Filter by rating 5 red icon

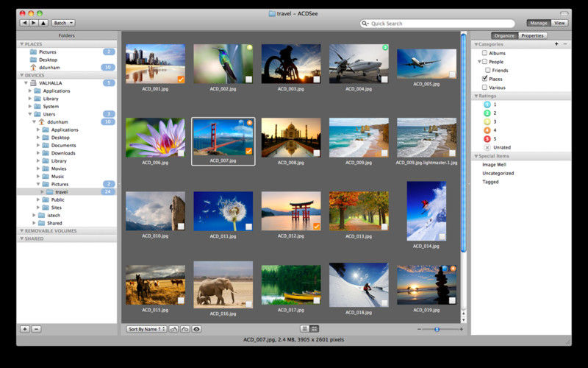click(x=487, y=139)
